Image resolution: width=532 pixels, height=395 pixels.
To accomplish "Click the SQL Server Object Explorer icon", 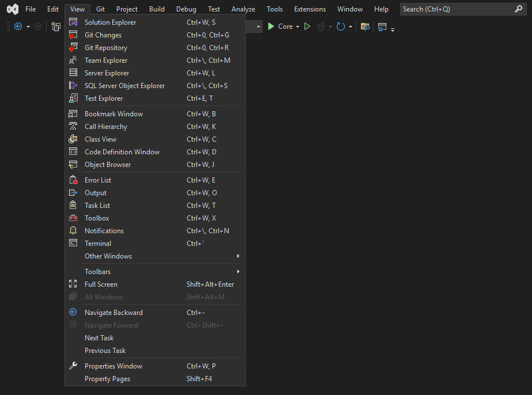I will 73,85.
